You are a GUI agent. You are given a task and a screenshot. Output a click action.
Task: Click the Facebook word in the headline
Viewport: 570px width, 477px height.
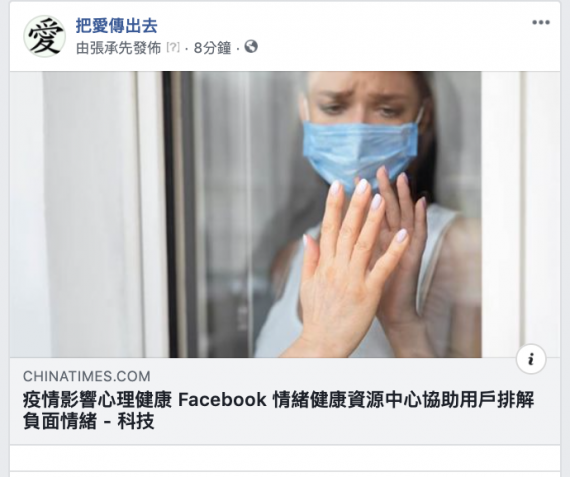pos(222,400)
